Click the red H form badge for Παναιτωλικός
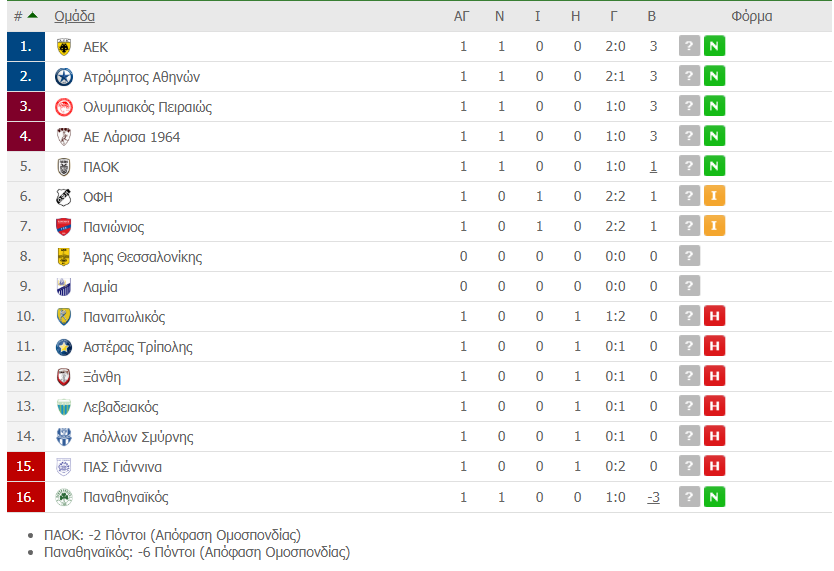Screen dimensions: 834x571 (714, 317)
